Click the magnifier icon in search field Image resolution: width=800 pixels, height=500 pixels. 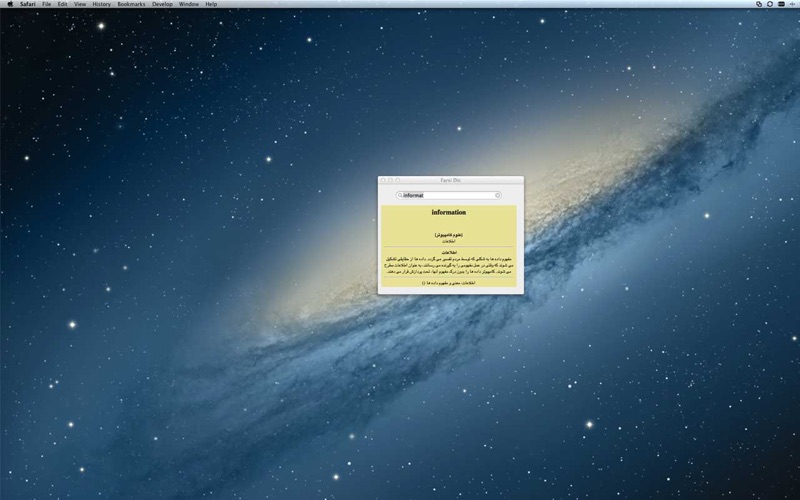click(400, 195)
